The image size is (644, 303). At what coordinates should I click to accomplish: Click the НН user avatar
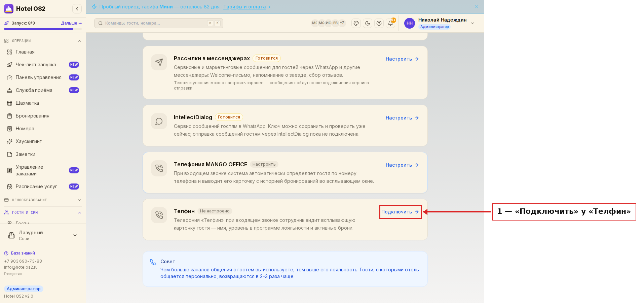(x=410, y=23)
